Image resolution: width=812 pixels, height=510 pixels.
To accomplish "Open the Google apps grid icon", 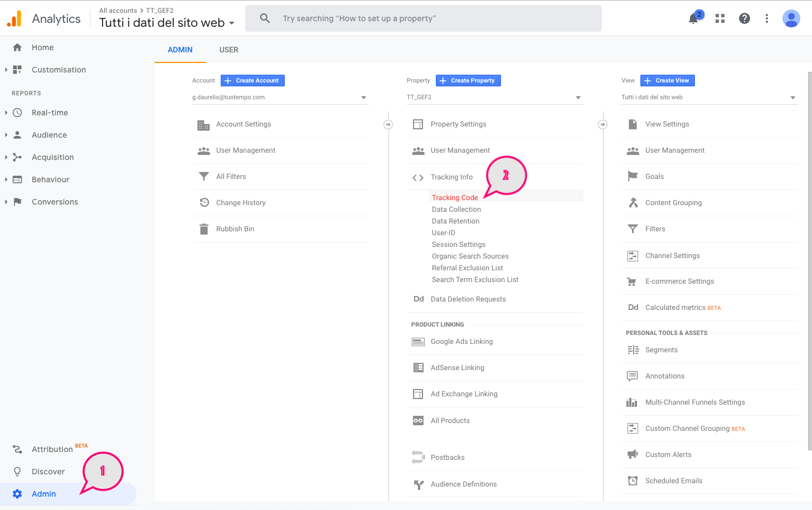I will tap(720, 18).
